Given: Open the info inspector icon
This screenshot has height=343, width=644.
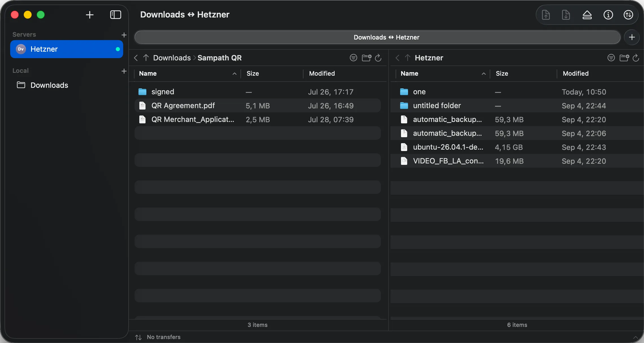Looking at the screenshot, I should [x=608, y=15].
